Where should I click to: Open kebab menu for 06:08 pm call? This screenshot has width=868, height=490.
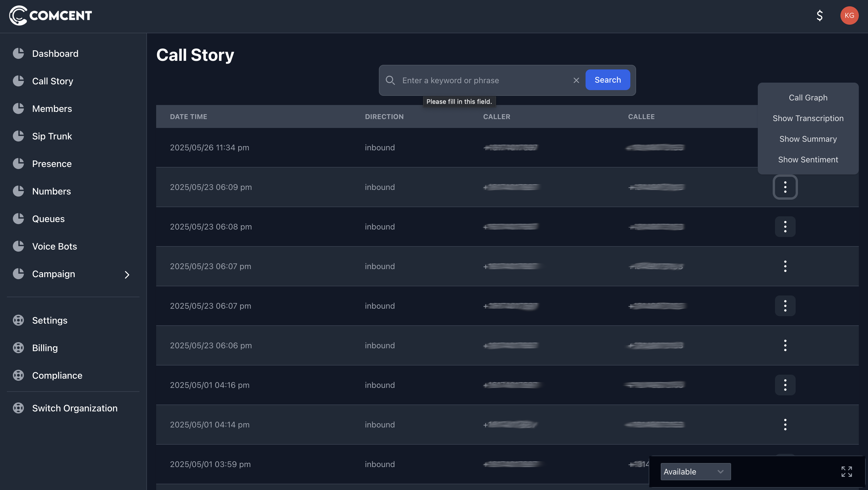[785, 227]
